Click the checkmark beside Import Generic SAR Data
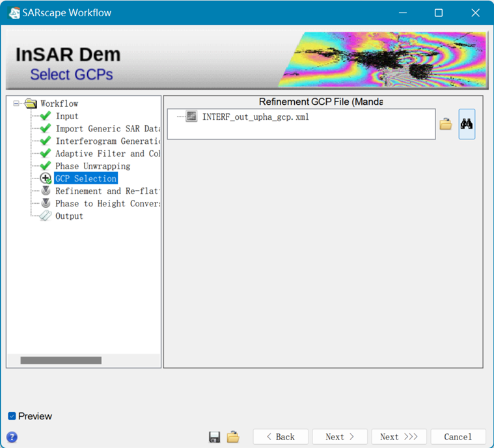The image size is (494, 448). pos(46,128)
